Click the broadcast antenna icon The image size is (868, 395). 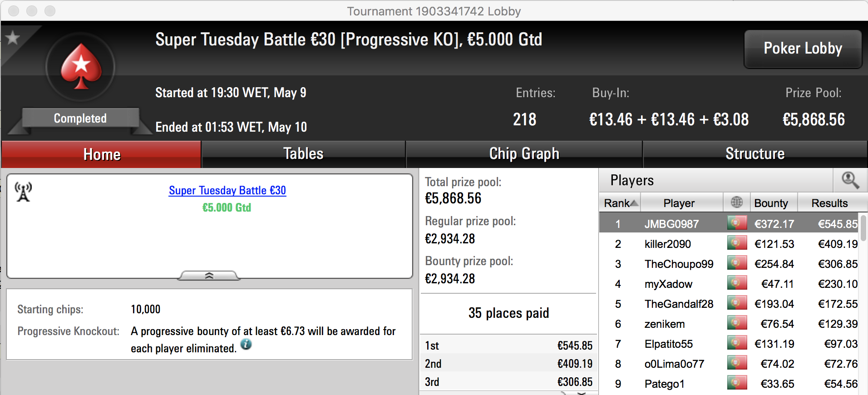pos(23,192)
